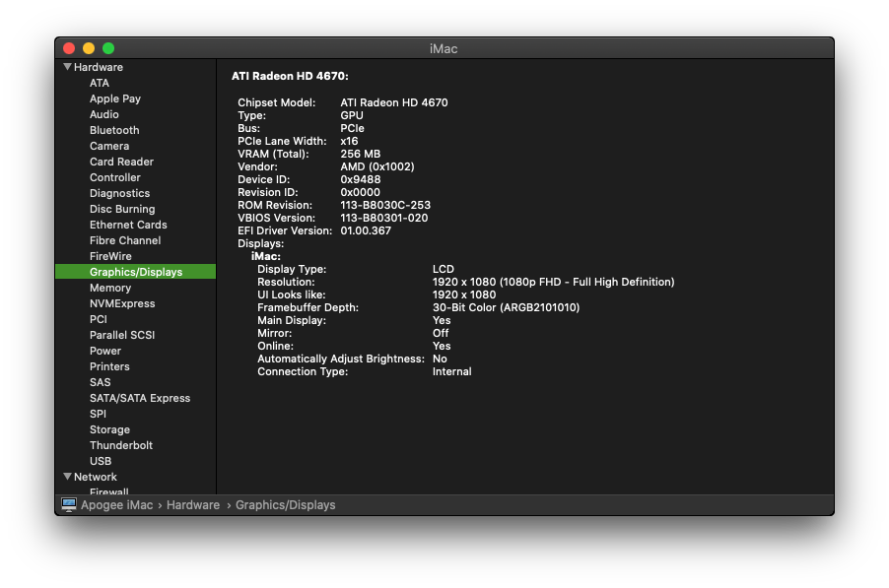Open Ethernet Cards details
Screen dimensions: 889x588
click(x=128, y=225)
